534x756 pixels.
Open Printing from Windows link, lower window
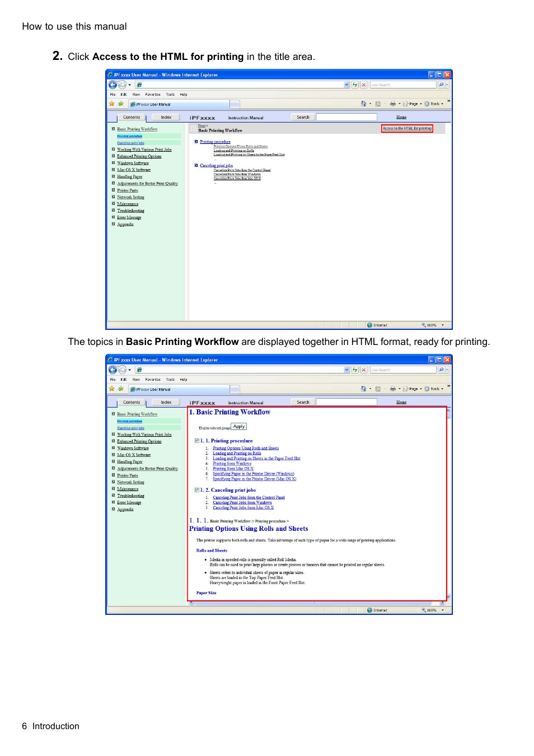tap(232, 464)
